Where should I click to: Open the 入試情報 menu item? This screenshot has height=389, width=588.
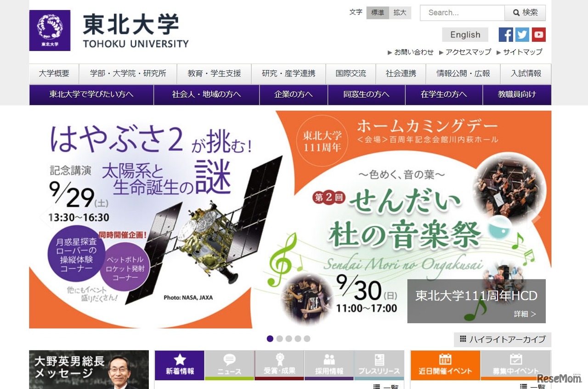pyautogui.click(x=525, y=74)
